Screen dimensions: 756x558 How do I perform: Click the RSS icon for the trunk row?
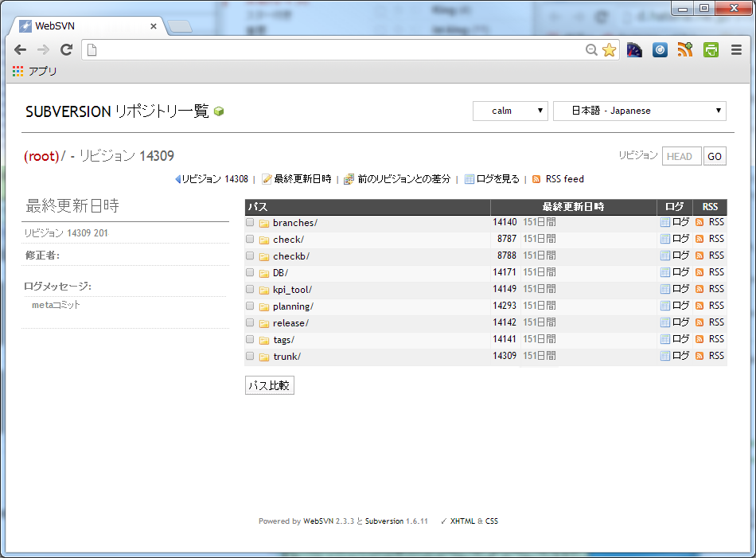(x=699, y=356)
